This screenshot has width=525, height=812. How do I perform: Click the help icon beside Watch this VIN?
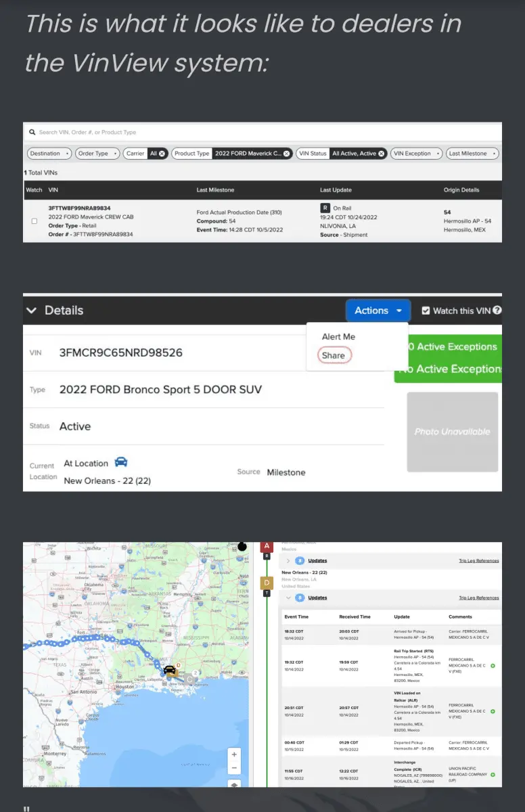pos(497,311)
